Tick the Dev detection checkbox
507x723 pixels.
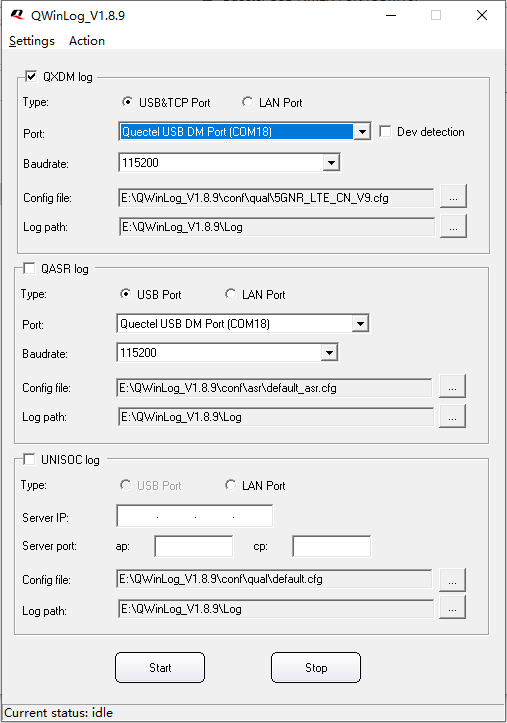385,131
